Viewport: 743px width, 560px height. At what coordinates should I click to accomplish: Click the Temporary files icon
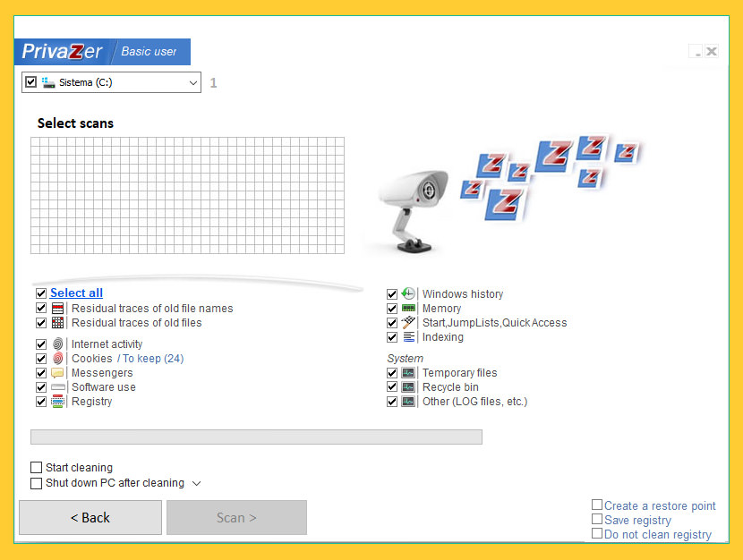408,372
